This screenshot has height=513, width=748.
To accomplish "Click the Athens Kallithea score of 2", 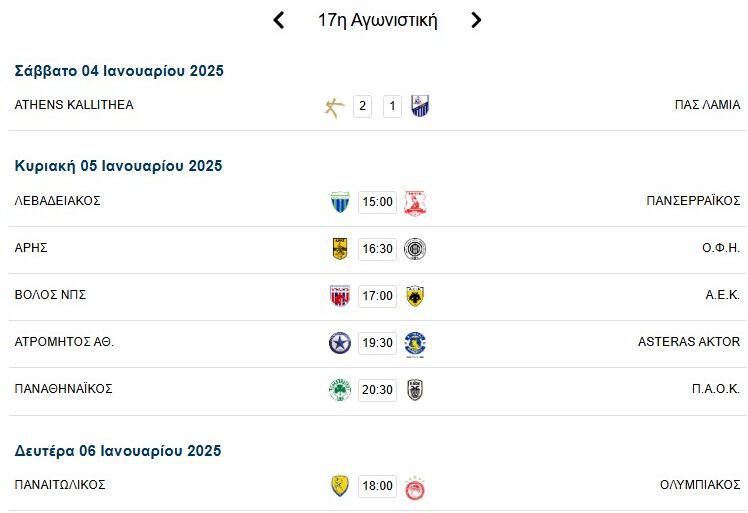I will point(362,106).
